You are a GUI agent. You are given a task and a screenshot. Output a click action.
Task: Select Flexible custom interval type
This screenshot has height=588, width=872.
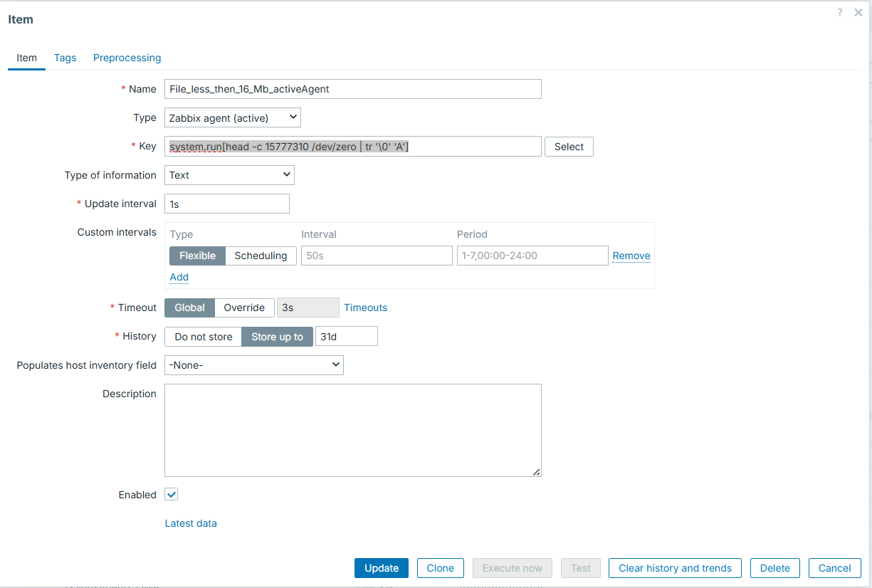click(x=197, y=256)
